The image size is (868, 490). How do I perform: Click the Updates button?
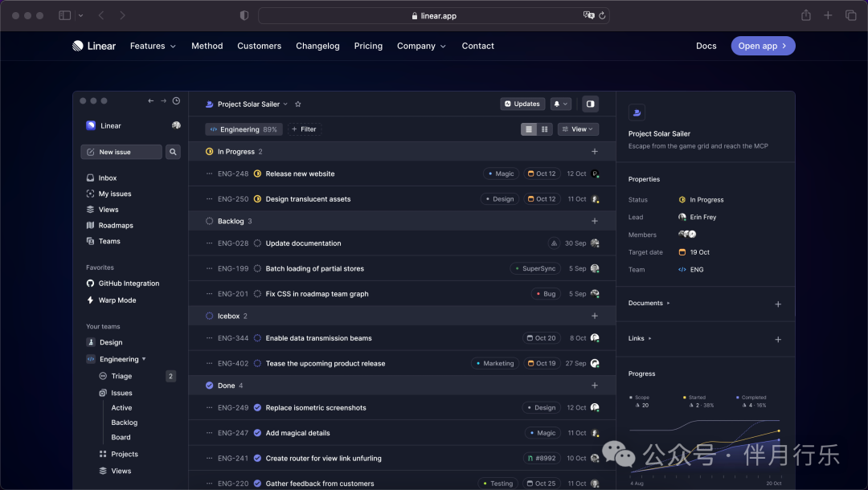click(x=522, y=104)
